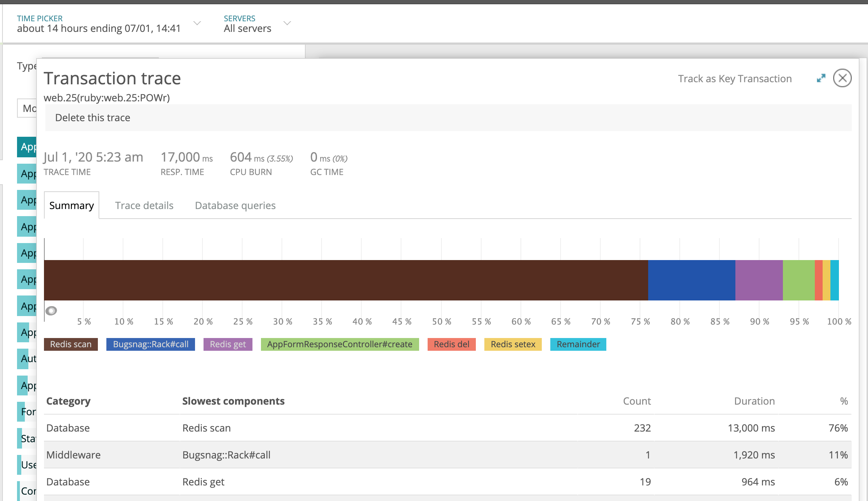The image size is (868, 501).
Task: Switch to Trace details tab
Action: pyautogui.click(x=144, y=206)
